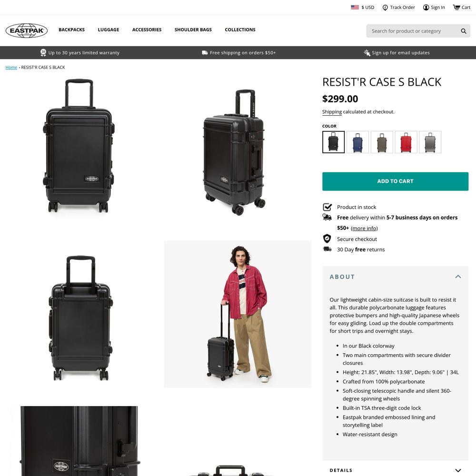Click the model with suitcase photo
476x476 pixels.
pyautogui.click(x=238, y=314)
